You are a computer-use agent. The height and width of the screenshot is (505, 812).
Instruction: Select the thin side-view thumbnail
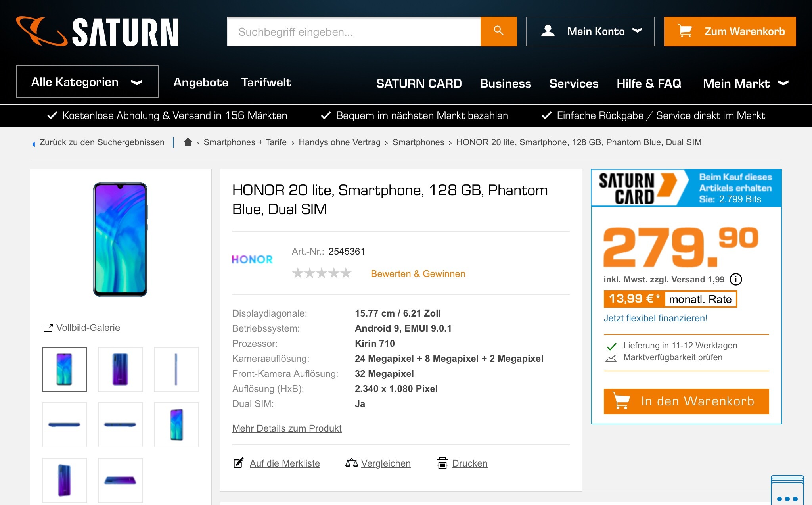pyautogui.click(x=176, y=369)
